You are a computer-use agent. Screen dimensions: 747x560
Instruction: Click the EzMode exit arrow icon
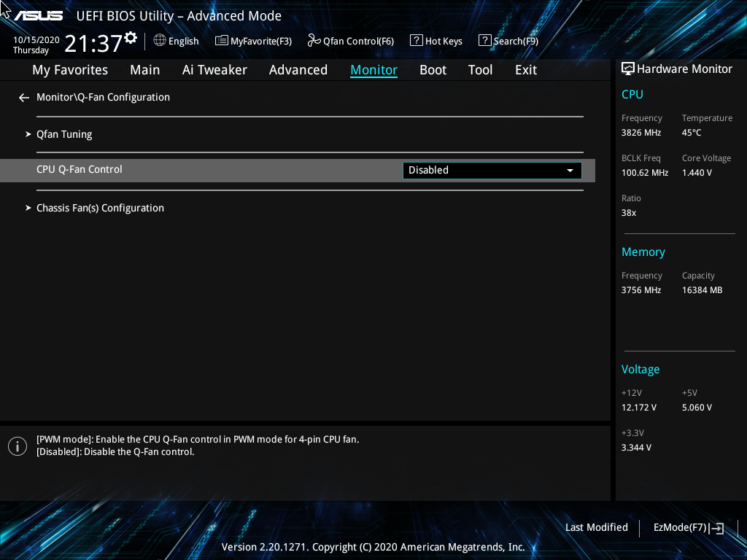[716, 528]
